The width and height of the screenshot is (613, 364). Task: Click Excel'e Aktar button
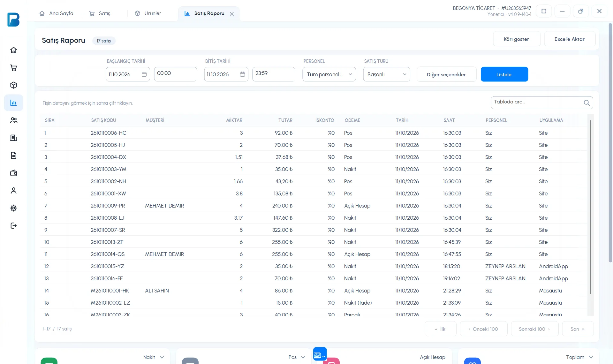(570, 39)
